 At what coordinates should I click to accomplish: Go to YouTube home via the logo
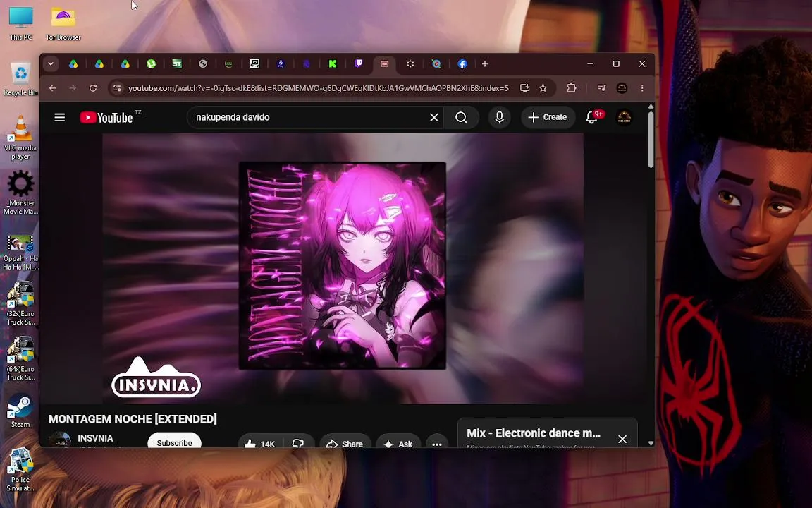pos(106,118)
